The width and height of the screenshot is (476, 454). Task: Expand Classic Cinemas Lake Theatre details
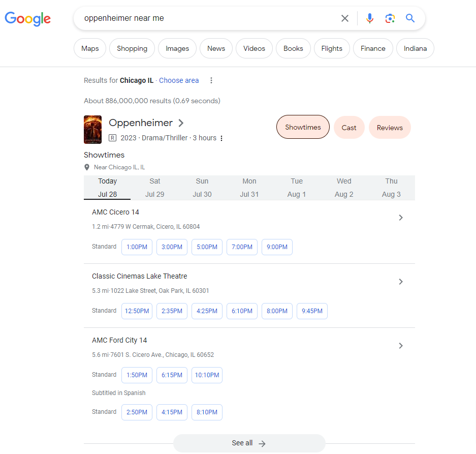(401, 282)
